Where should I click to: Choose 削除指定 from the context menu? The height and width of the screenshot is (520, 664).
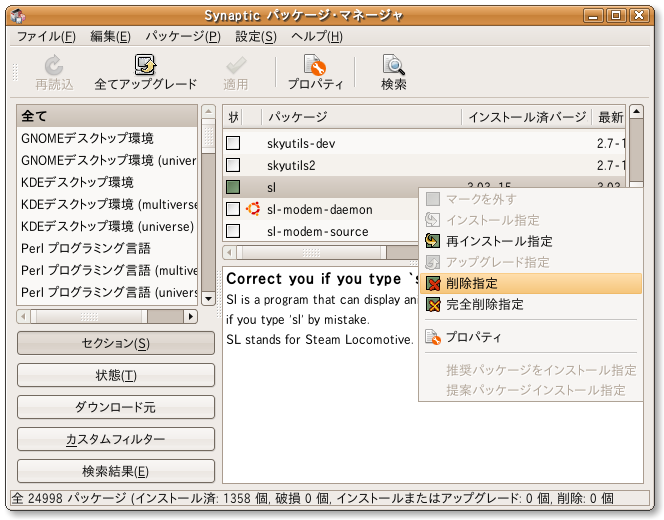point(531,283)
